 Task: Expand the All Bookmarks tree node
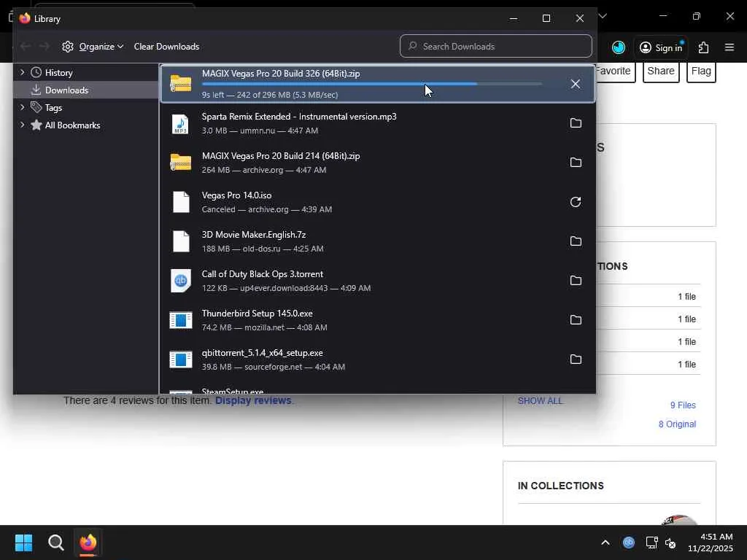pos(23,125)
